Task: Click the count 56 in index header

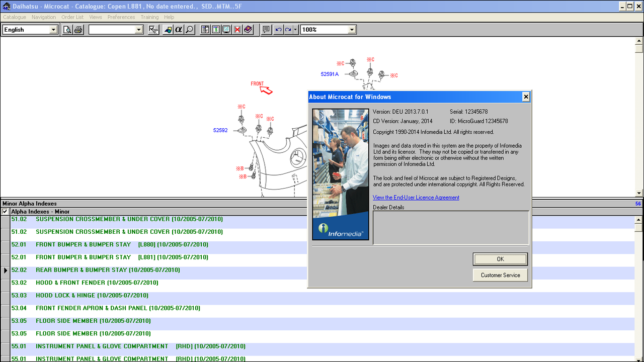Action: 638,204
